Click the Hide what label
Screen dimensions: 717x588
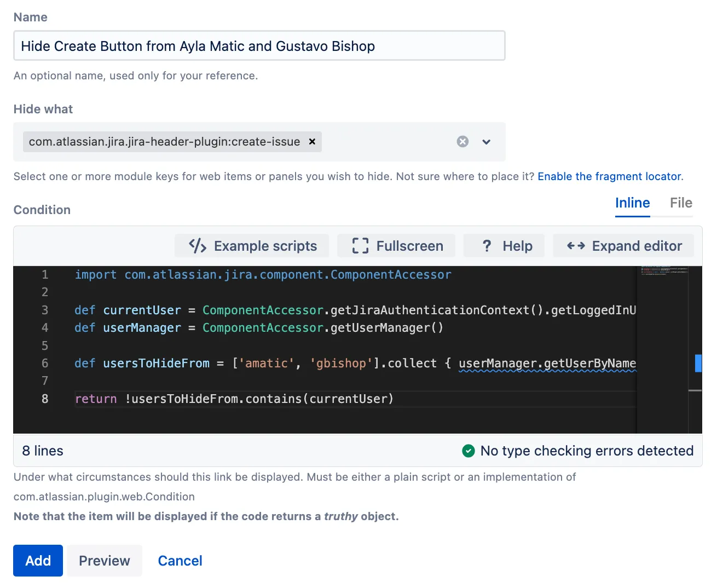pos(43,109)
